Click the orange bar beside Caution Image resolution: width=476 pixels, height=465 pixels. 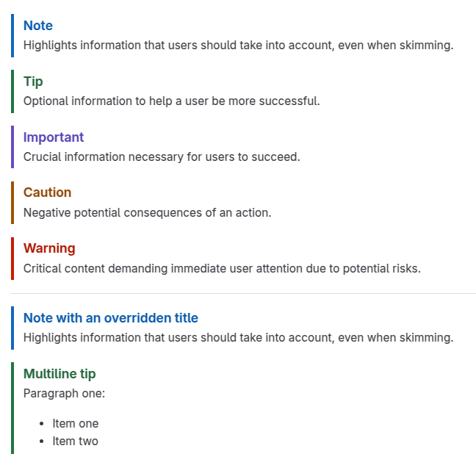pos(12,202)
